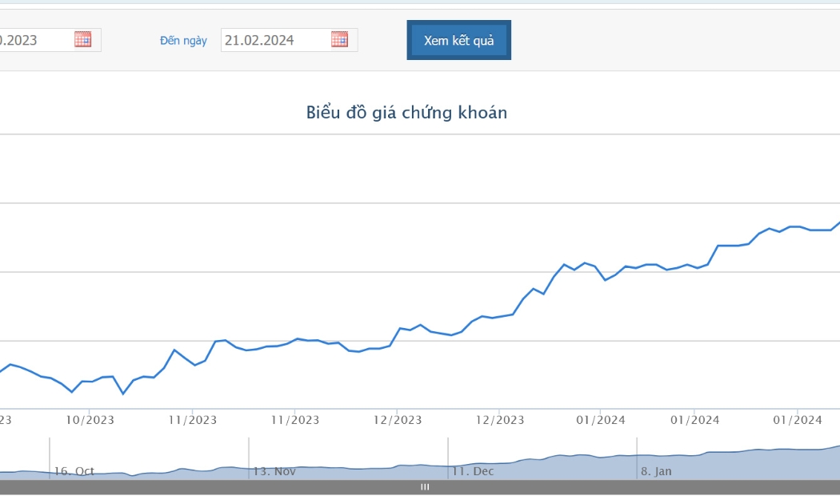The image size is (840, 504).
Task: Click the 'Đến ngày' label
Action: point(183,41)
